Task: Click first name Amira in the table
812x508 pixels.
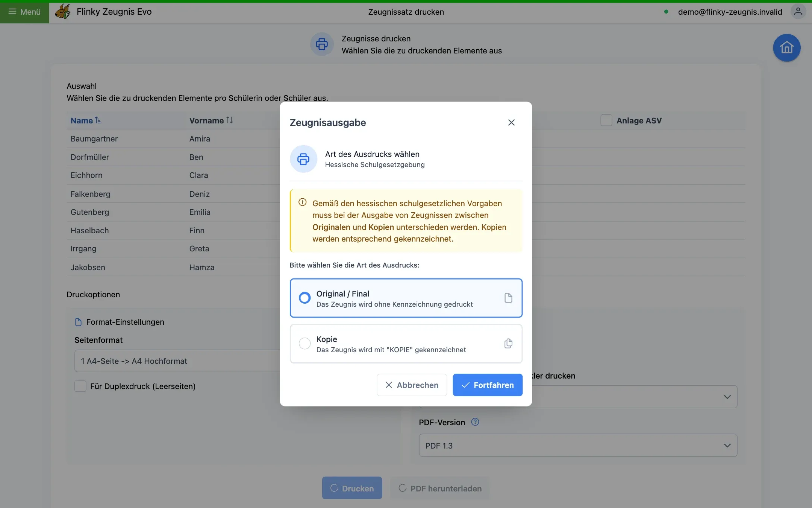Action: click(x=200, y=138)
